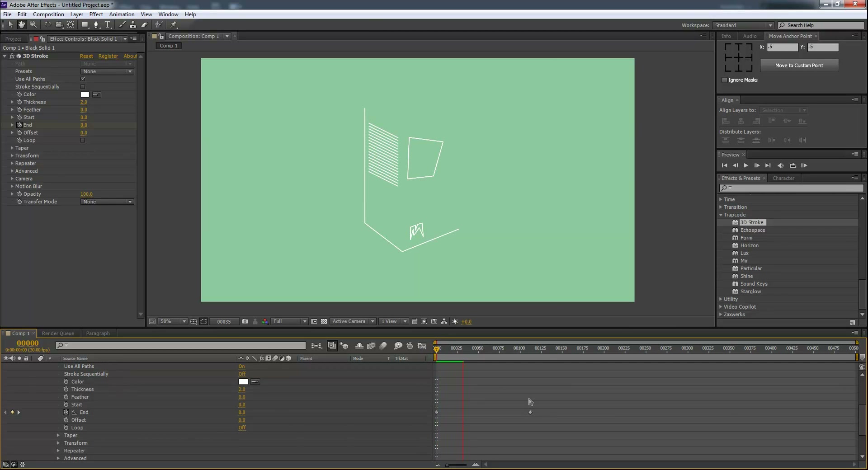Go to next End keyframe arrow
868x470 pixels.
[19, 412]
